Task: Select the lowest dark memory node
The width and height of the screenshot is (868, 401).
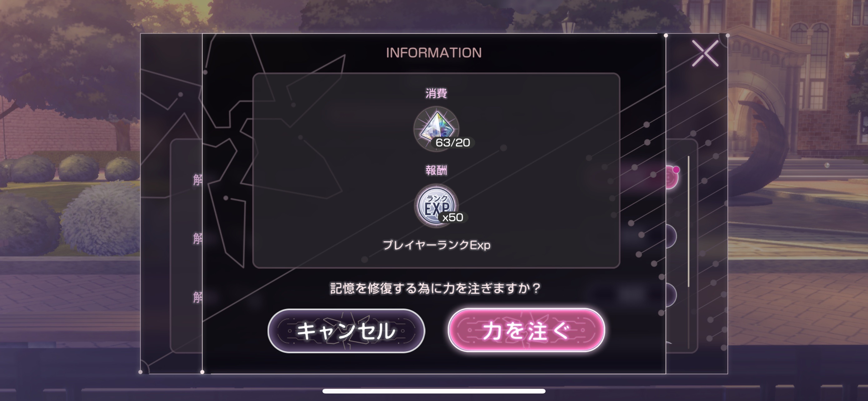Action: (671, 295)
